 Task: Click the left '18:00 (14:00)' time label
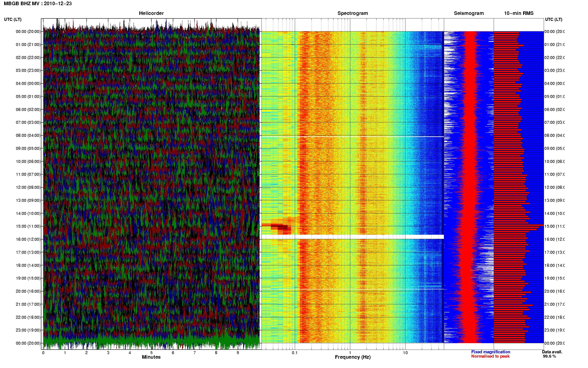pos(28,265)
